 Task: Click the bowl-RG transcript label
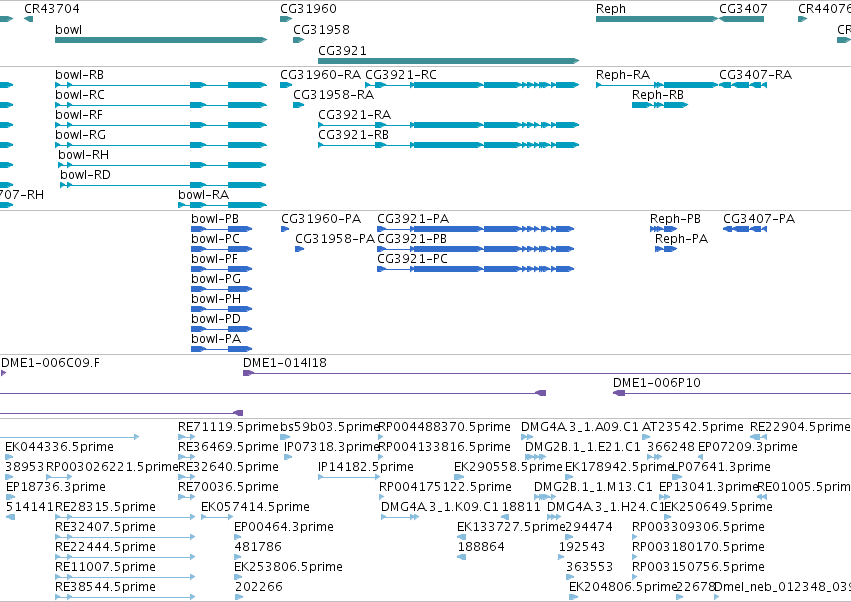pyautogui.click(x=80, y=135)
